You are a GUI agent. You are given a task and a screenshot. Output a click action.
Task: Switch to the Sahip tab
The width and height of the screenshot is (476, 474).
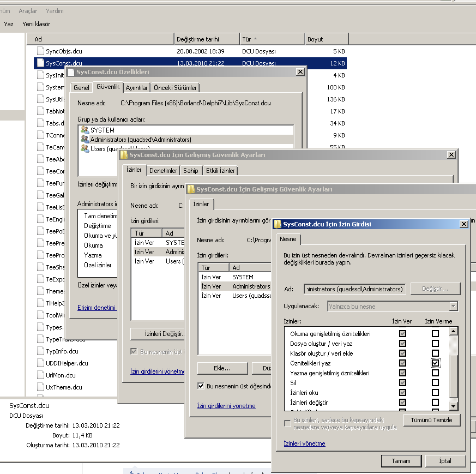click(191, 171)
